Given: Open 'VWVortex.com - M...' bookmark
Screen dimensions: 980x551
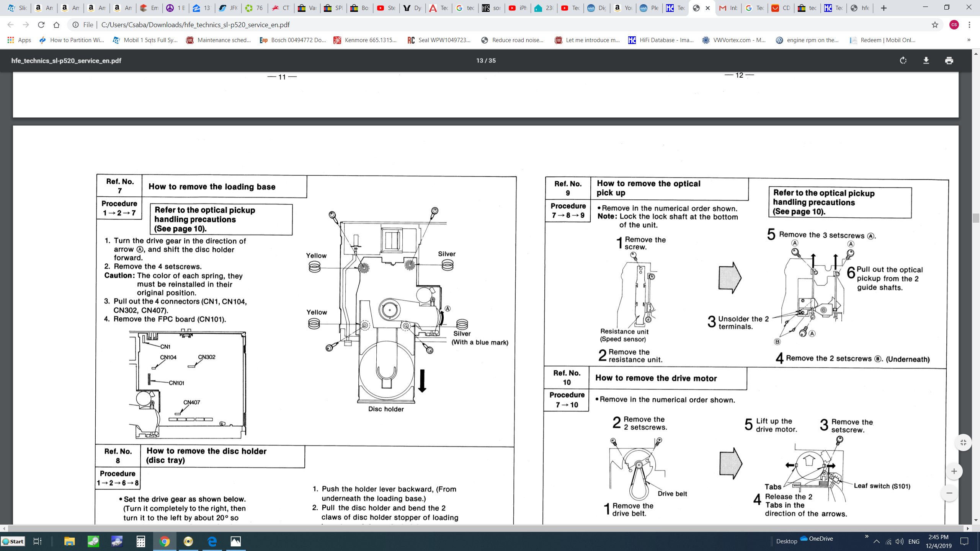Looking at the screenshot, I should tap(734, 40).
